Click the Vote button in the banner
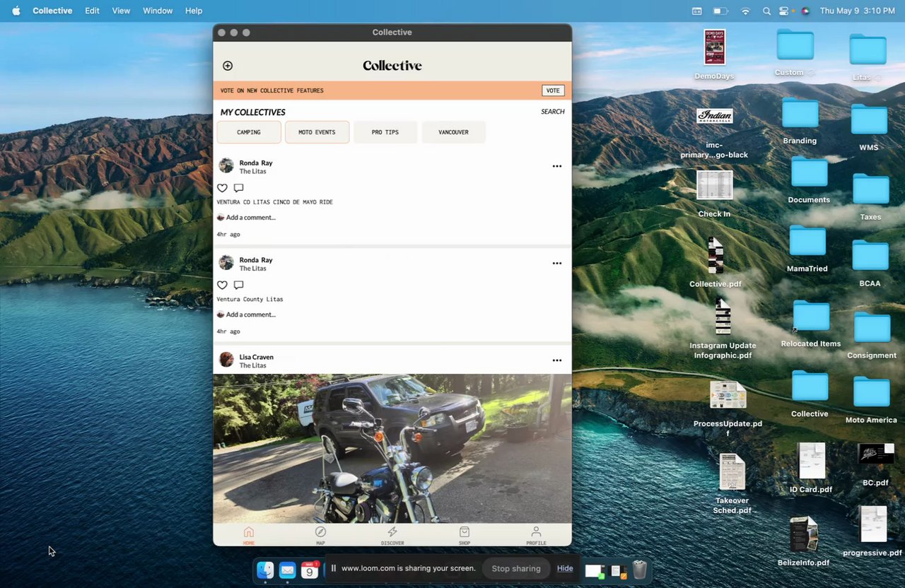Image resolution: width=905 pixels, height=588 pixels. tap(553, 90)
